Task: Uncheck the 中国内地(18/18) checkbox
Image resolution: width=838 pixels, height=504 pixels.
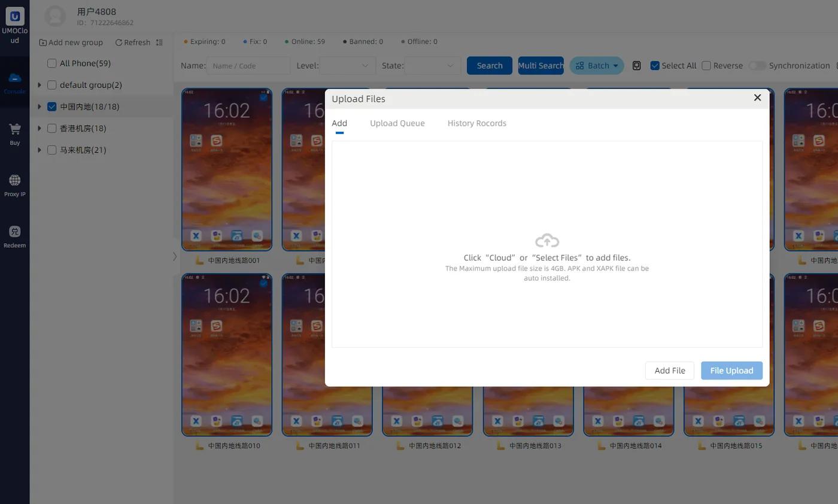Action: 51,107
